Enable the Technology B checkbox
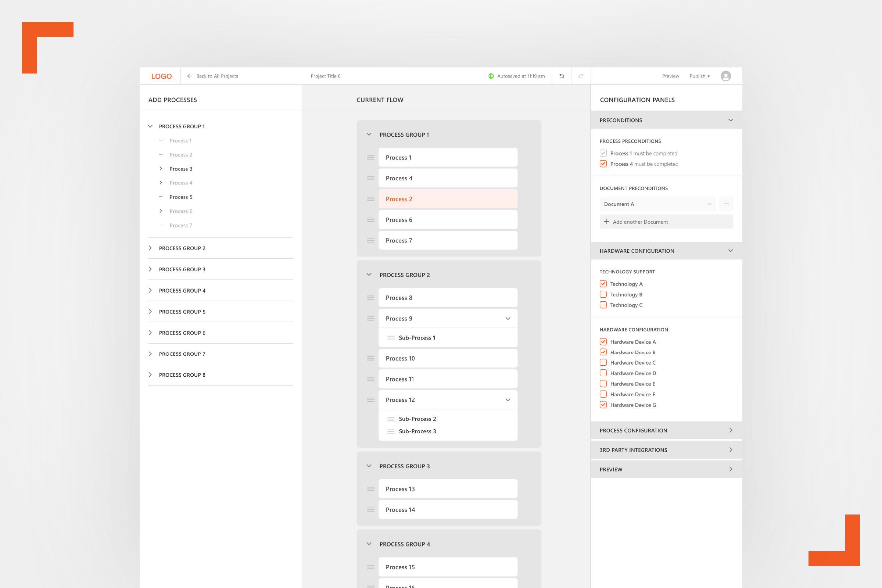The height and width of the screenshot is (588, 882). [603, 294]
